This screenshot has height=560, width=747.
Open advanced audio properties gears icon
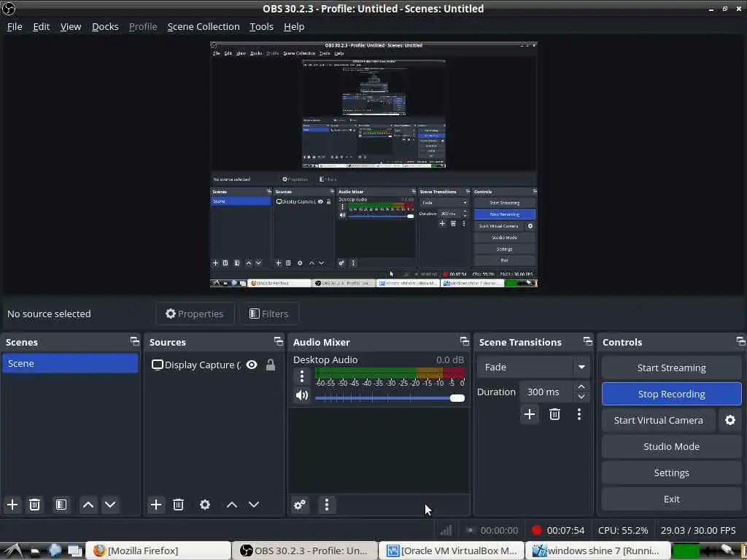[300, 505]
